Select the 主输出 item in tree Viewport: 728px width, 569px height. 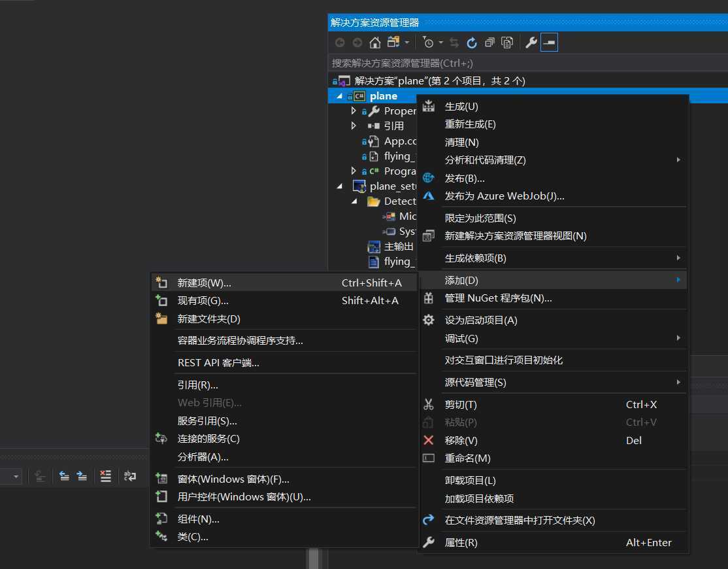coord(399,247)
